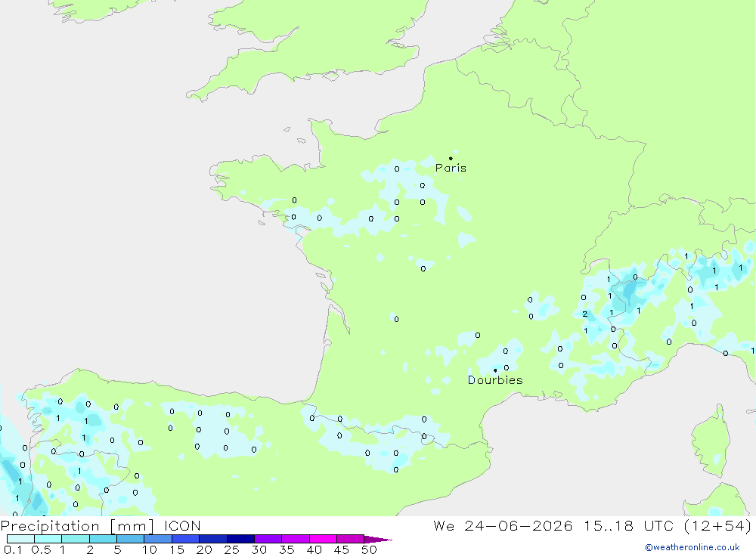Click the Paris city label
The image size is (756, 554).
451,168
